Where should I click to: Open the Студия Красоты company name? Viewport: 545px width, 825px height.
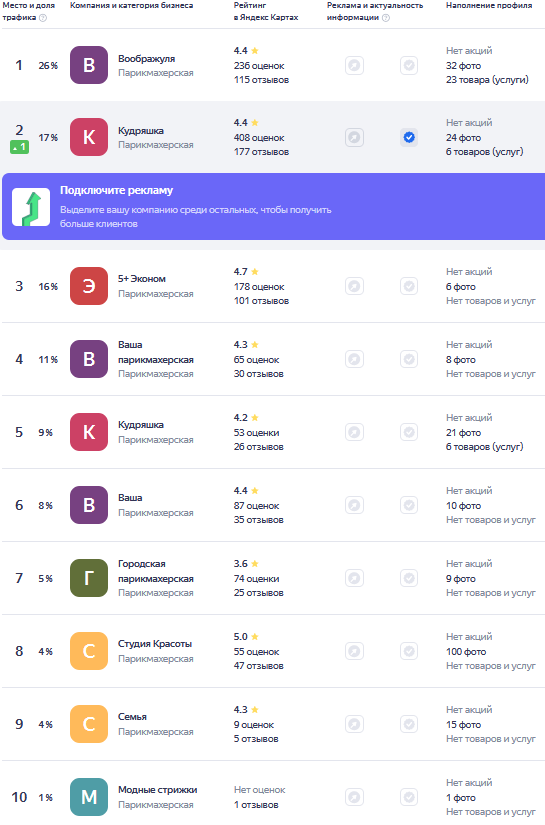click(x=155, y=644)
